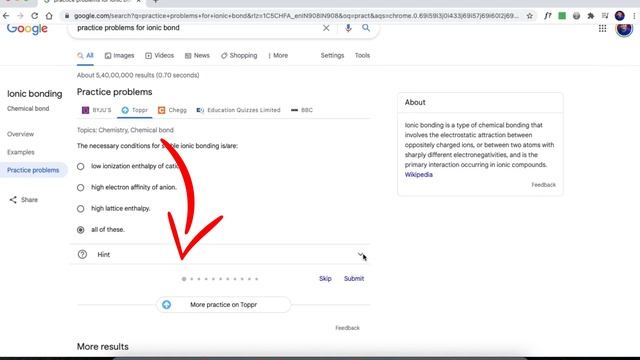Open the Google apps grid icon
The height and width of the screenshot is (360, 640).
(x=602, y=28)
